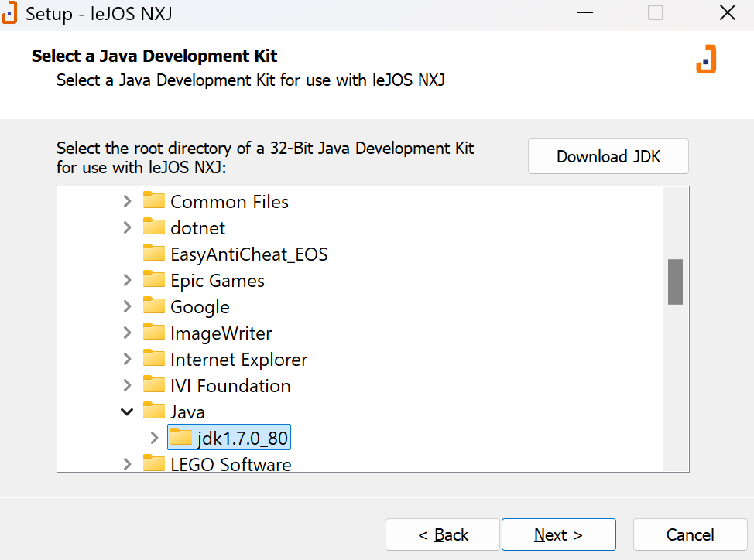Close the Setup window
The height and width of the screenshot is (560, 754).
728,13
